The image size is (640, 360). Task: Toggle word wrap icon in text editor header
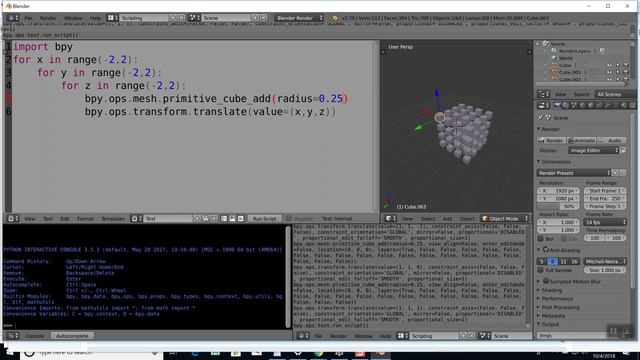click(232, 219)
